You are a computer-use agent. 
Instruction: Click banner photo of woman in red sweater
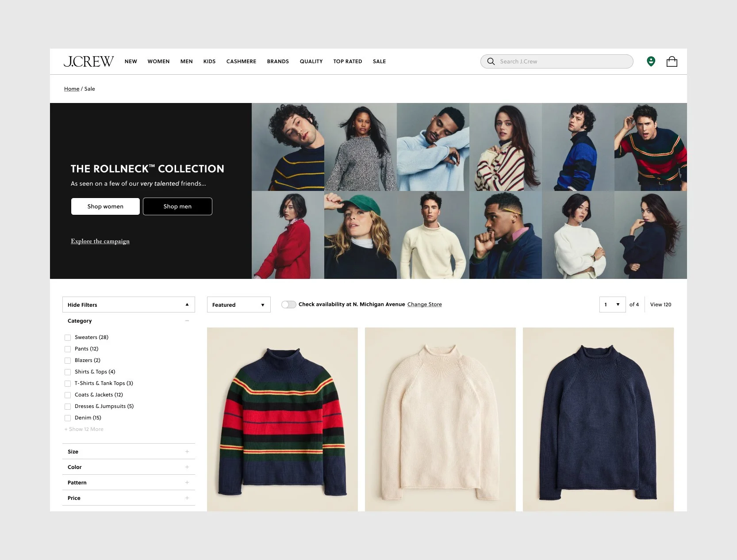pyautogui.click(x=288, y=235)
